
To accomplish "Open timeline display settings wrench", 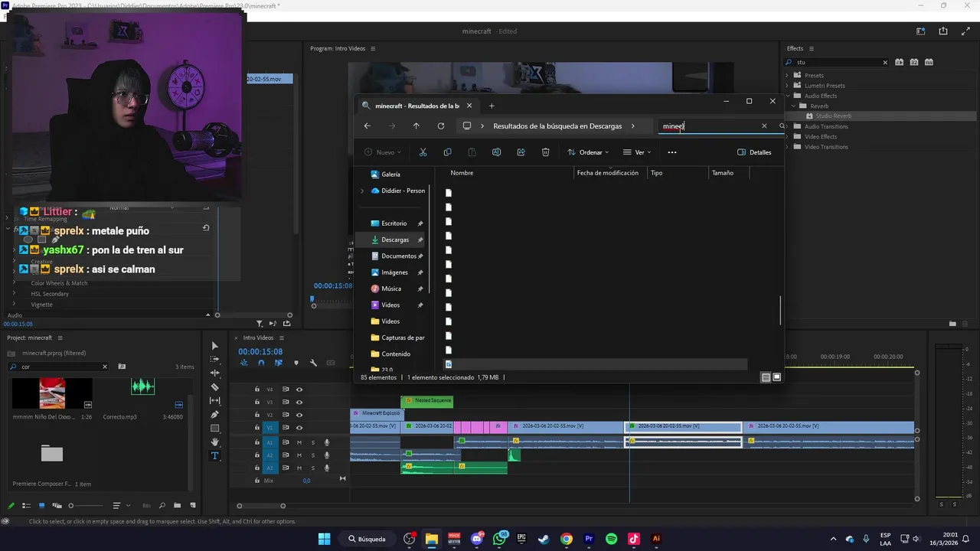I will coord(313,363).
